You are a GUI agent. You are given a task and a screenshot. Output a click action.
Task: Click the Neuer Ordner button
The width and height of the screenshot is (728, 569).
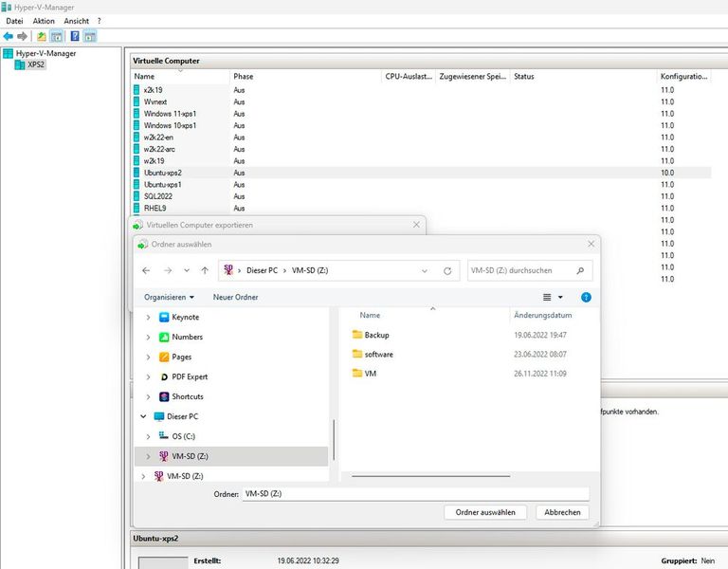point(235,297)
